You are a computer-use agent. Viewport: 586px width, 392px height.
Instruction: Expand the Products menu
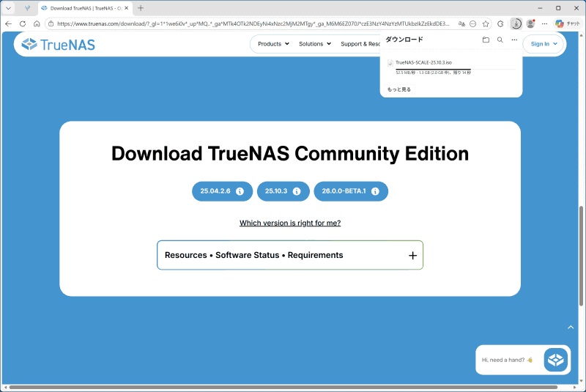[273, 44]
